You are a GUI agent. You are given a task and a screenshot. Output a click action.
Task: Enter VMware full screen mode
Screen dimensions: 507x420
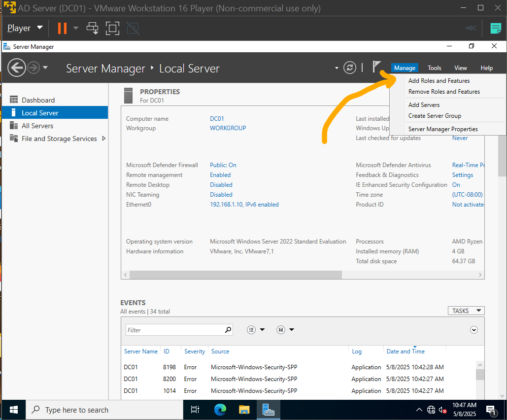(112, 28)
